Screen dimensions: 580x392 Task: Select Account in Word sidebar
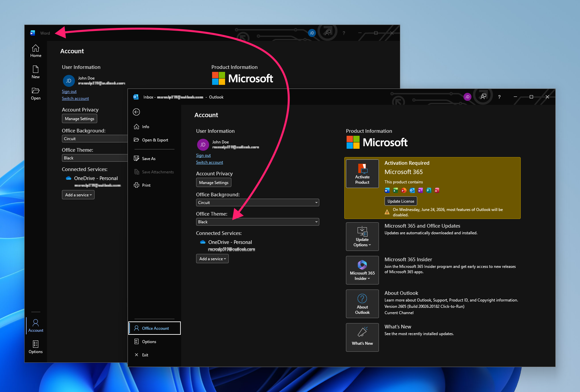pos(36,326)
